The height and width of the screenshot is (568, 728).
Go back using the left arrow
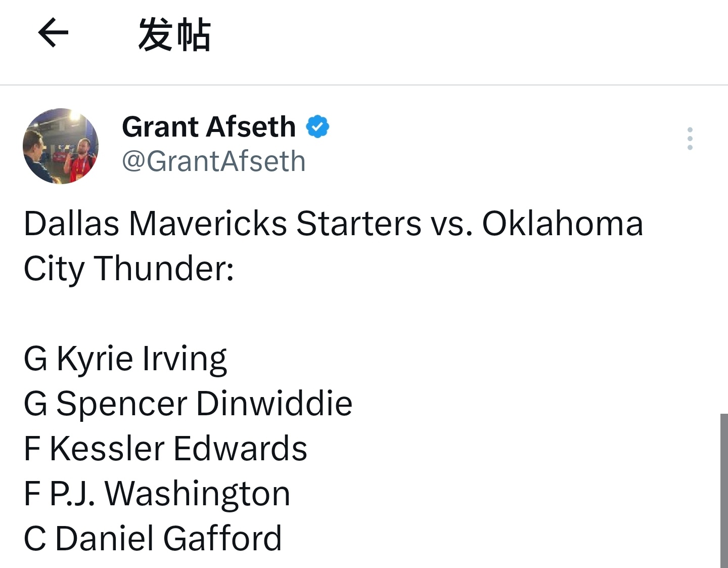point(53,33)
